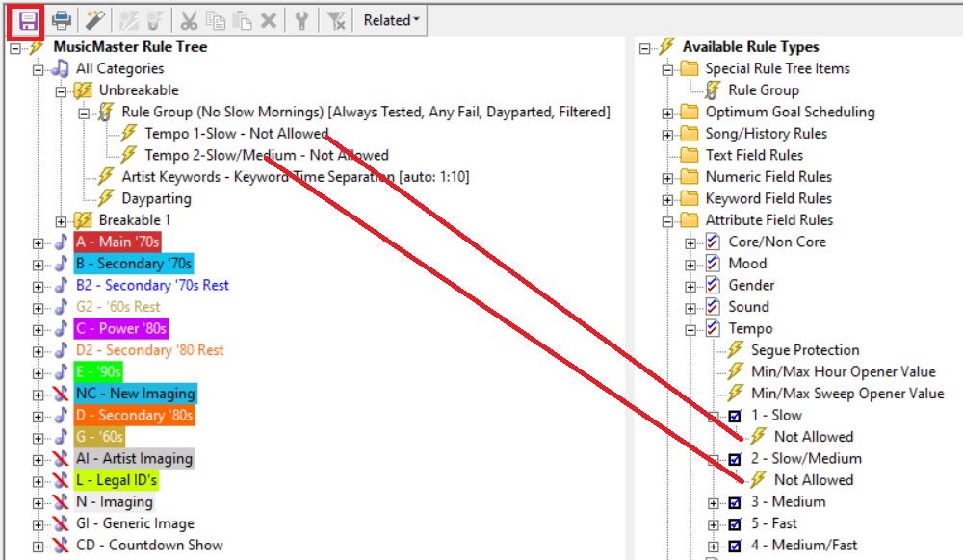Copy the selected rule via the toolbar copy icon
Screen dimensions: 963x560
(x=216, y=21)
